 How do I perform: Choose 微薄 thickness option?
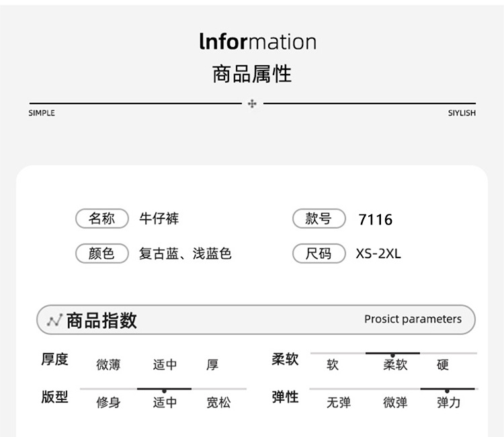pos(108,365)
